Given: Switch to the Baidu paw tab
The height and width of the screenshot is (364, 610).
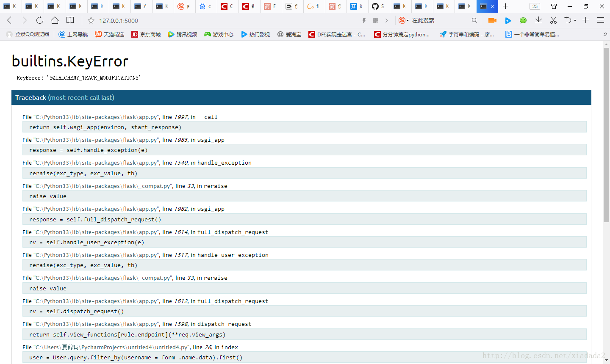Looking at the screenshot, I should click(206, 6).
